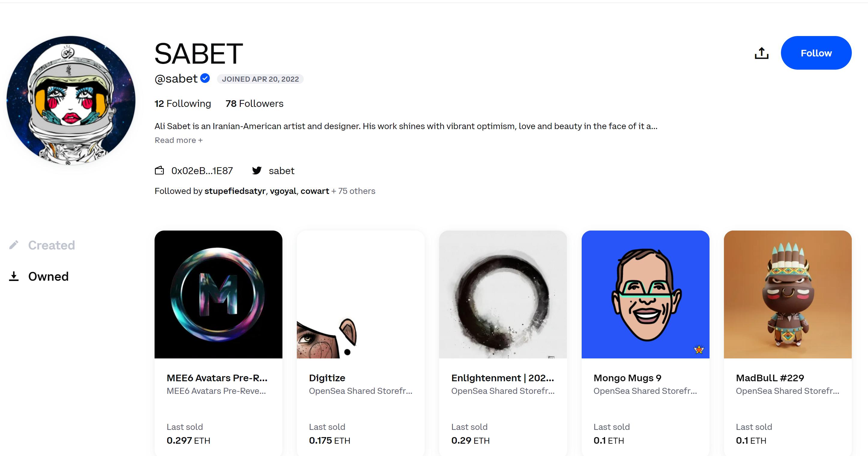Open MEE6 Avatars Pre-Reveal NFT thumbnail
Screen dimensions: 868x456
point(218,294)
